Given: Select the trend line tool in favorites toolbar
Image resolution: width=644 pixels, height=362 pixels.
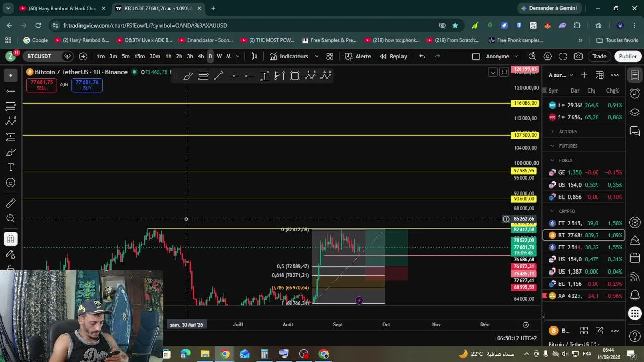Looking at the screenshot, I should 218,76.
